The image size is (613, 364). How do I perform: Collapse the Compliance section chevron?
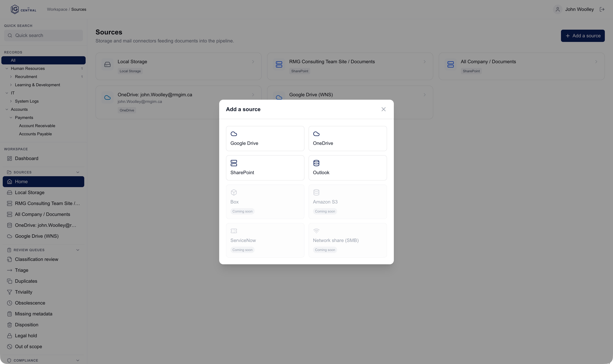[78, 360]
